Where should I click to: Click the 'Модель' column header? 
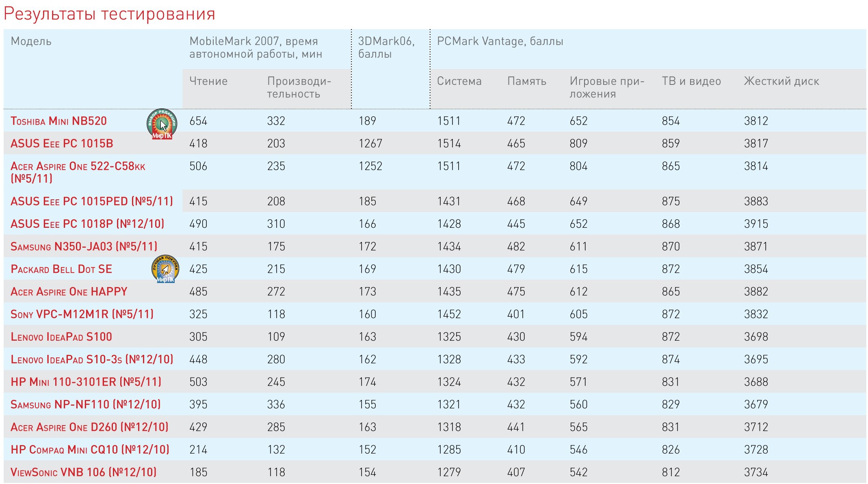point(31,41)
